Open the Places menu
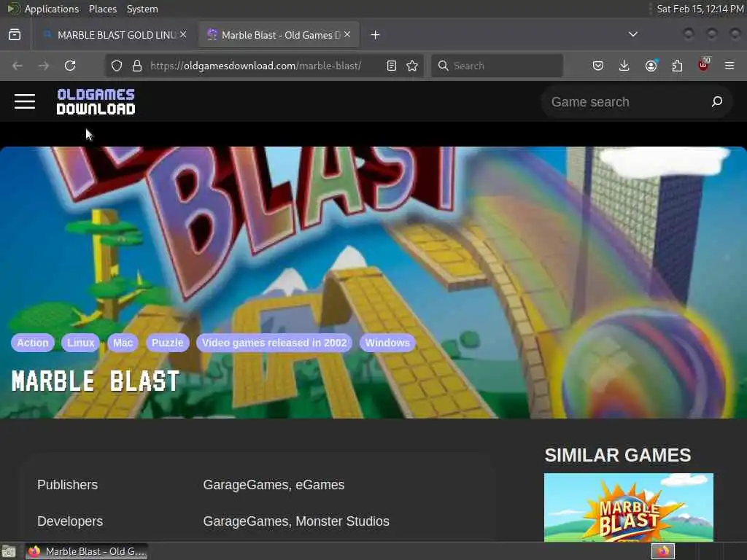Screen dimensions: 747x560 (x=102, y=9)
